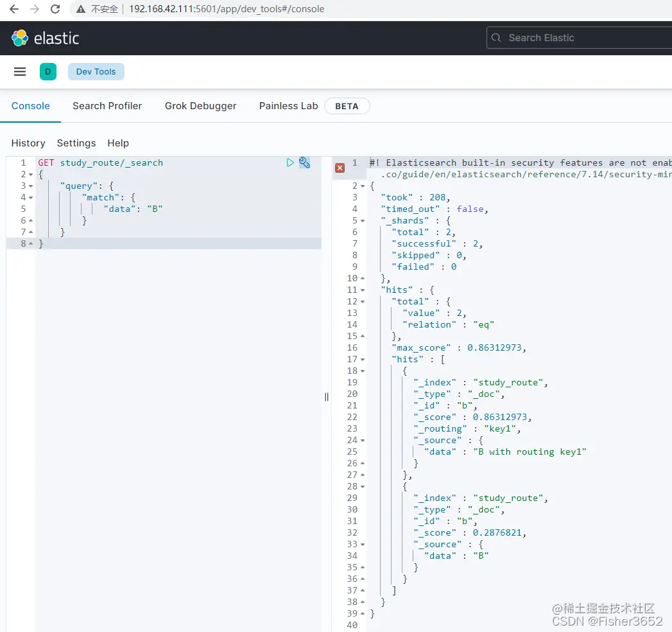
Task: Open the Dev Tools breadcrumb
Action: (x=96, y=71)
